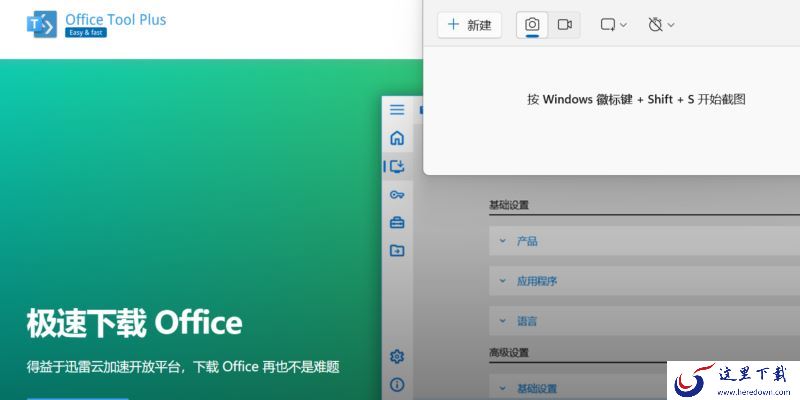Expand the 应用程序 section
Viewport: 800px width, 400px height.
[x=644, y=281]
